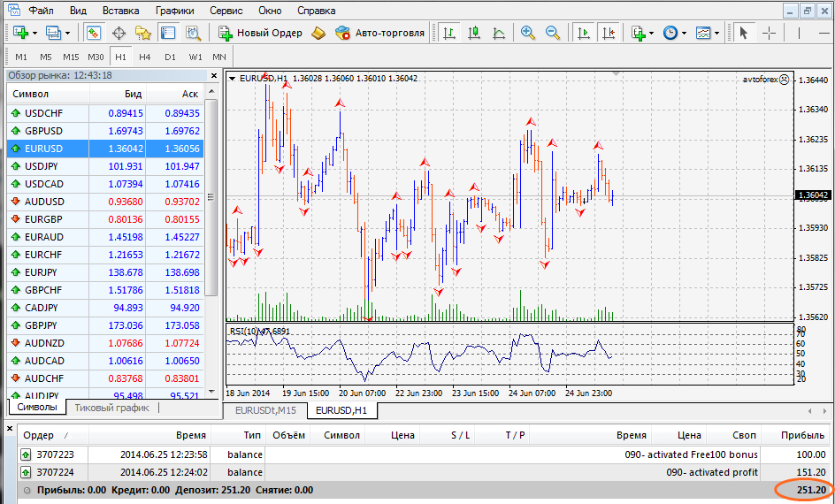The height and width of the screenshot is (504, 835).
Task: Open the Файл menu
Action: tap(41, 11)
